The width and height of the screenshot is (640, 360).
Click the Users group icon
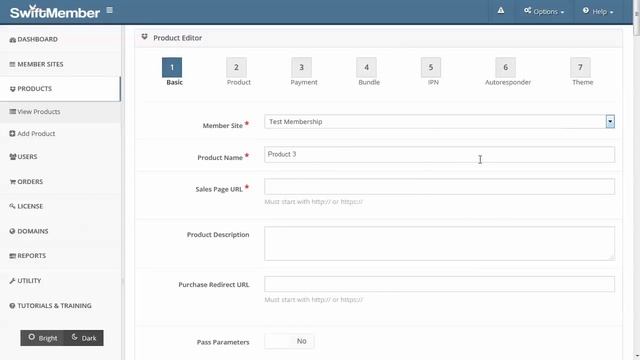(x=13, y=157)
